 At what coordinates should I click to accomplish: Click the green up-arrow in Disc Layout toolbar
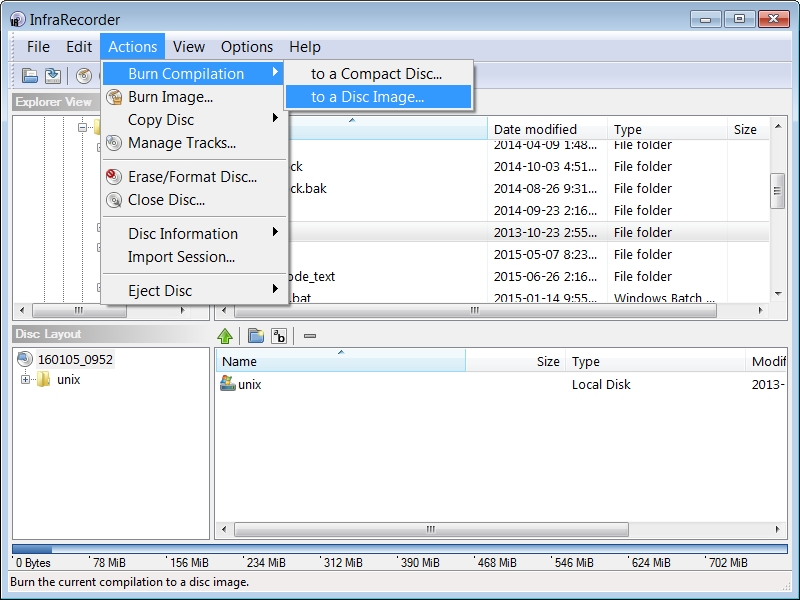[224, 335]
